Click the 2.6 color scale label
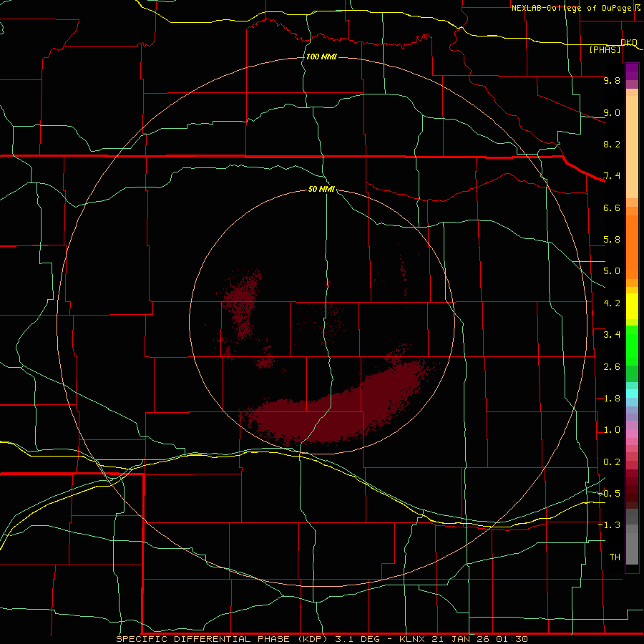The width and height of the screenshot is (644, 644). pyautogui.click(x=612, y=367)
